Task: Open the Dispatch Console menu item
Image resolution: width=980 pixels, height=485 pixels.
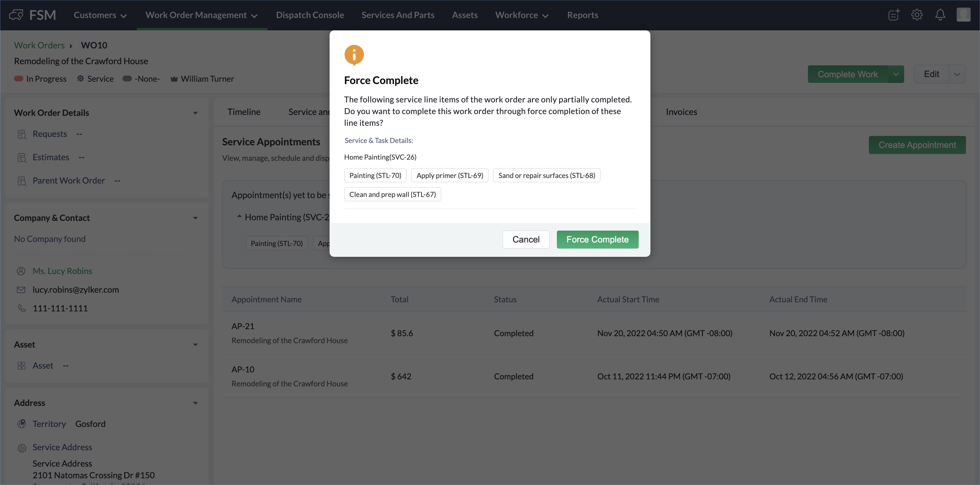Action: [x=310, y=15]
